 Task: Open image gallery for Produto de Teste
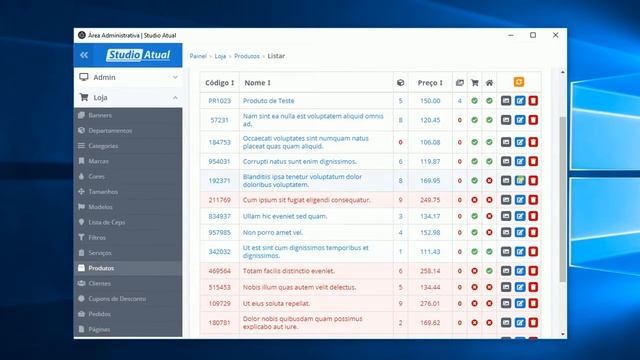tap(506, 100)
